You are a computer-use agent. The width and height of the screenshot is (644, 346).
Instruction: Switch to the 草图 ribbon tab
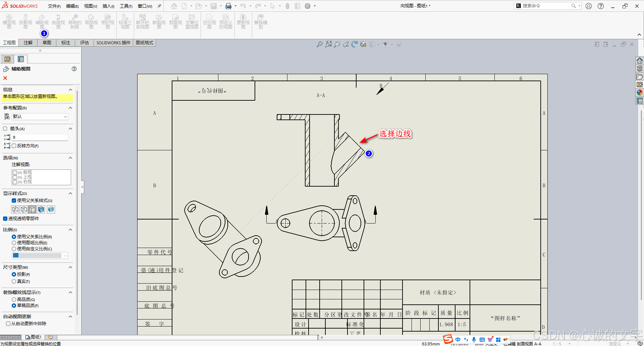coord(47,43)
